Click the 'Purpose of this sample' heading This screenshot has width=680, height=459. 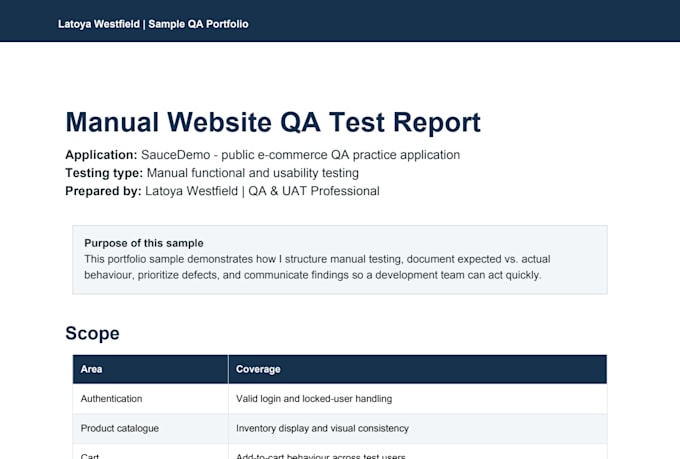click(x=144, y=243)
